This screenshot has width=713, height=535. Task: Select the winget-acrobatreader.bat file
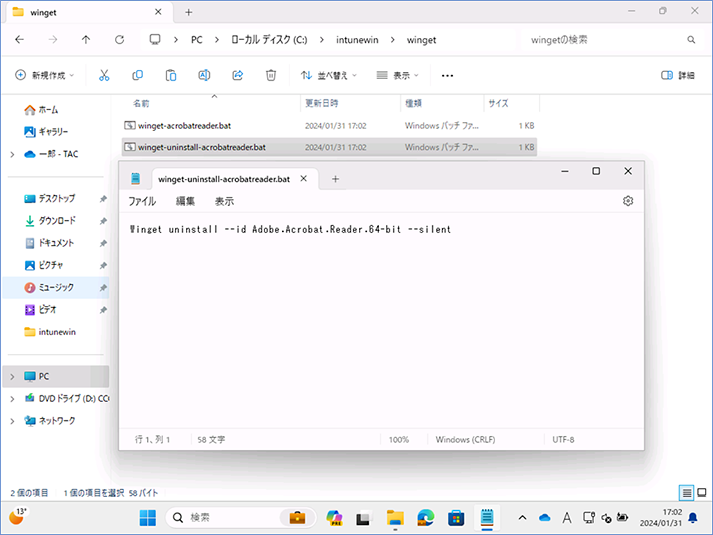point(330,126)
